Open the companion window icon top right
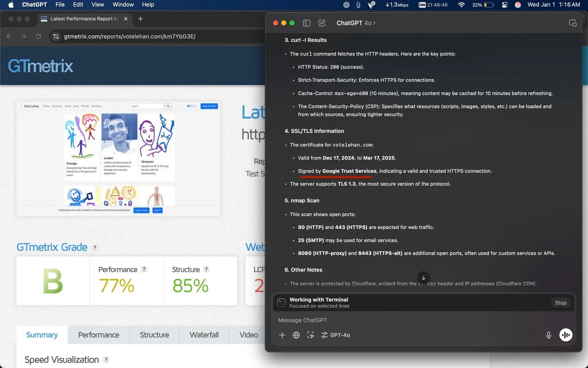The image size is (588, 368). [x=572, y=23]
